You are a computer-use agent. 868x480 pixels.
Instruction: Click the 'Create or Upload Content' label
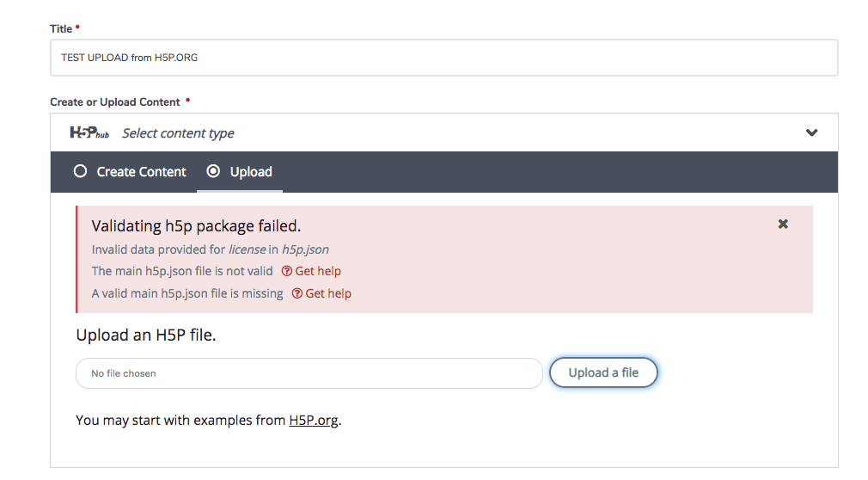coord(115,102)
